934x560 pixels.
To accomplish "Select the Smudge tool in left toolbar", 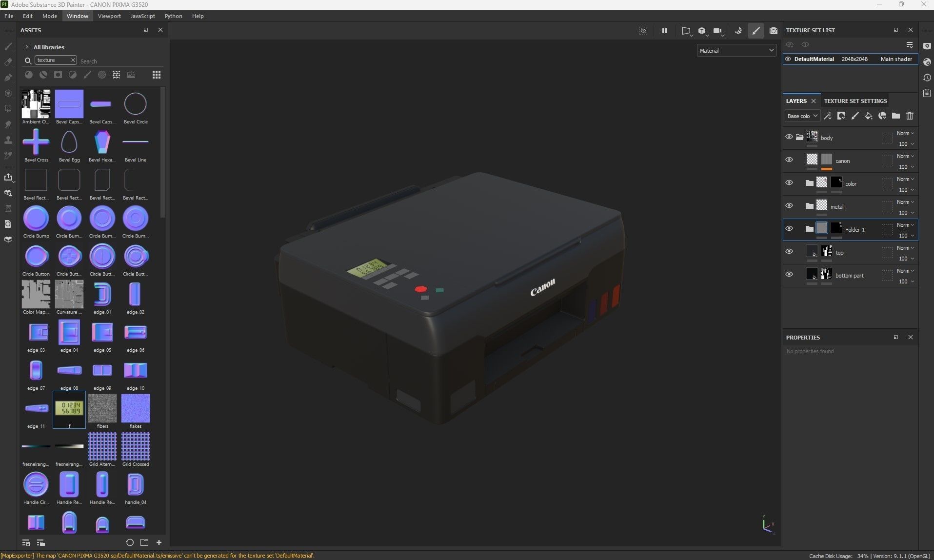I will point(8,124).
